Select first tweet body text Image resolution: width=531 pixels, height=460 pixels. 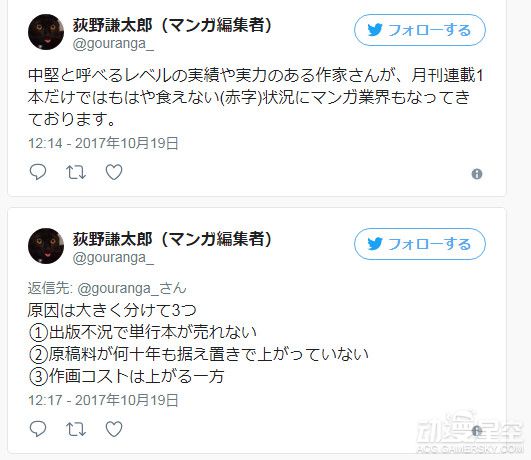[256, 97]
